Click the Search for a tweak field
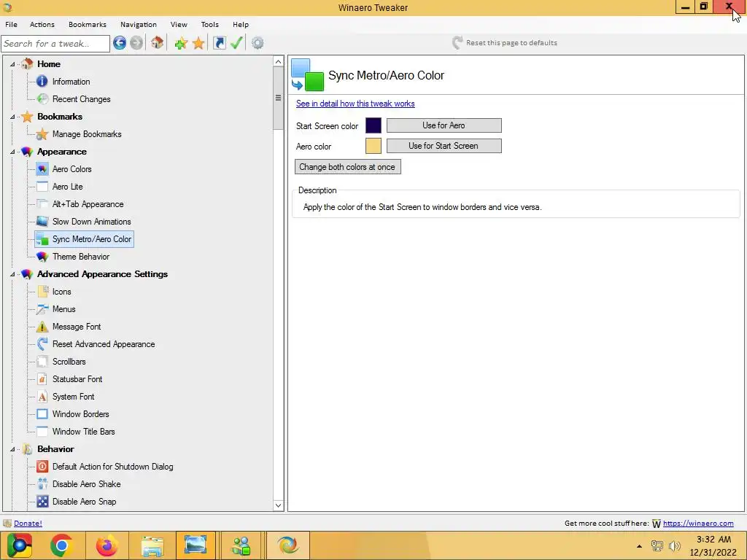Viewport: 747px width, 560px height. click(55, 43)
